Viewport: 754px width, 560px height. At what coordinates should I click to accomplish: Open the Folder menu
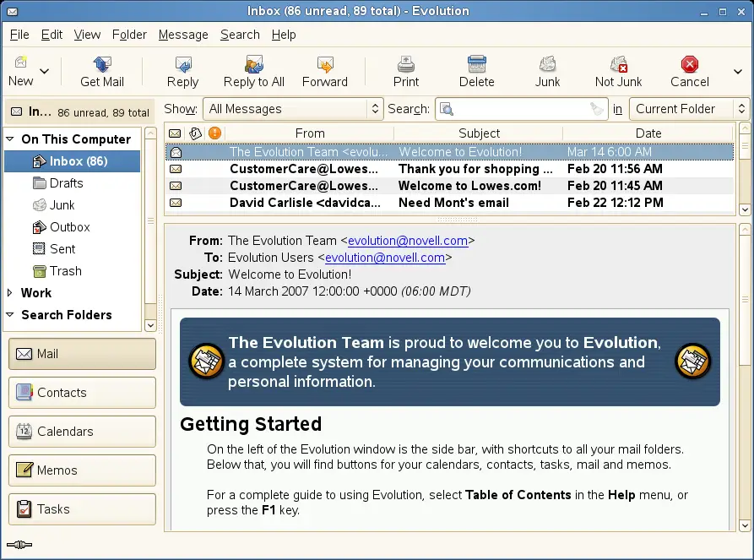pos(129,35)
